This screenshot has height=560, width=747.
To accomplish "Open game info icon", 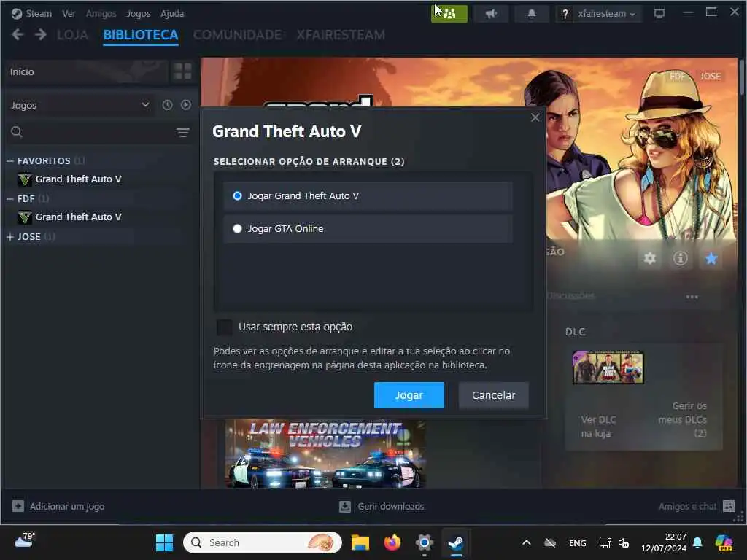I will click(x=681, y=258).
